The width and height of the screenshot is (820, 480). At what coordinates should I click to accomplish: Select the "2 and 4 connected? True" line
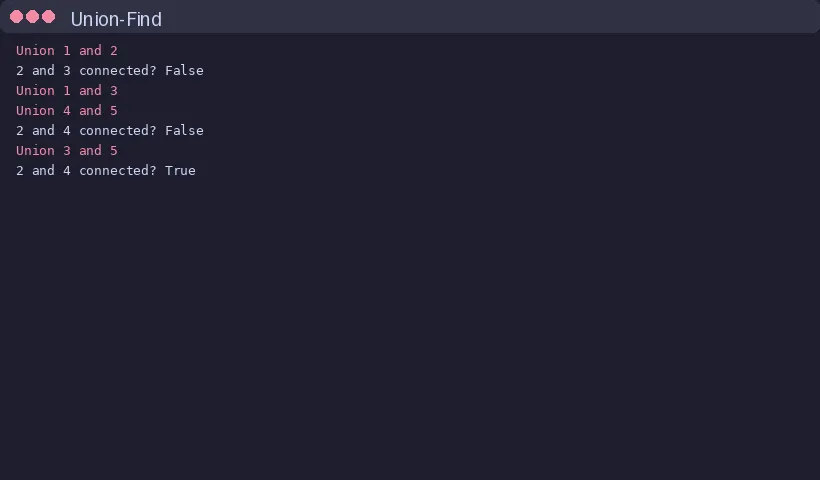[105, 171]
